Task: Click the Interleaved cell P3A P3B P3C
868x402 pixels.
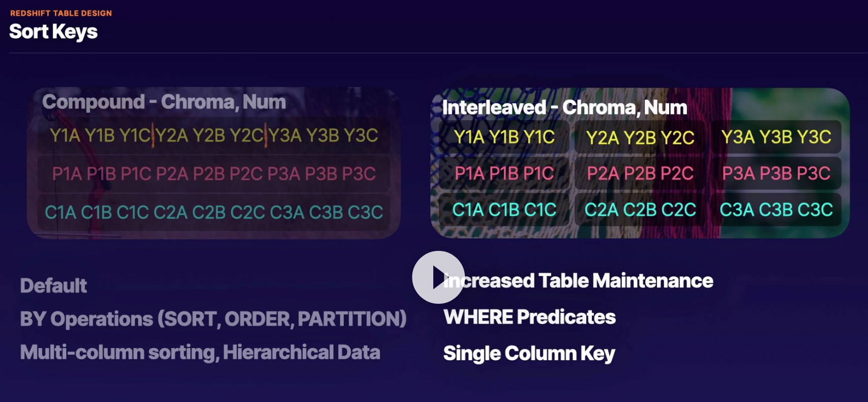Action: [x=776, y=174]
